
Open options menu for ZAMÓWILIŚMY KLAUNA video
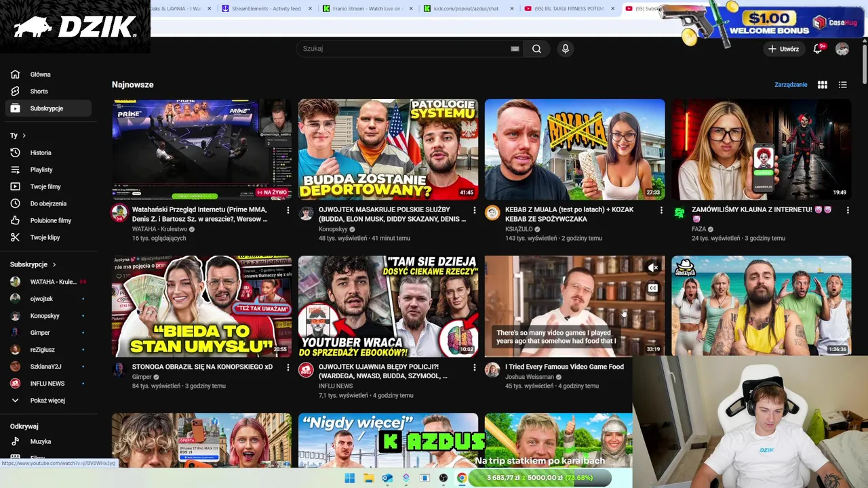point(848,210)
